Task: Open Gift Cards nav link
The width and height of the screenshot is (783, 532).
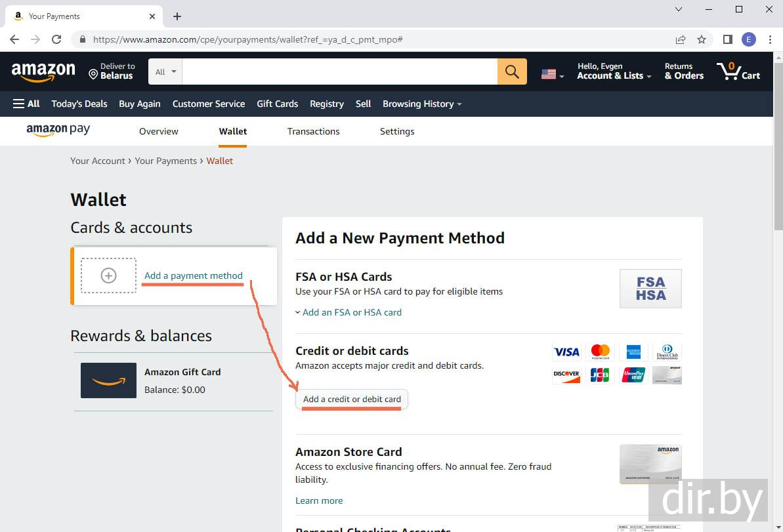Action: (x=277, y=104)
